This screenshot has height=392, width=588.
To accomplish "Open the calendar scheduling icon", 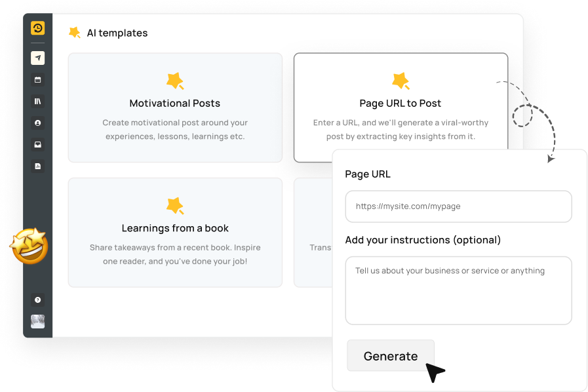I will click(37, 79).
